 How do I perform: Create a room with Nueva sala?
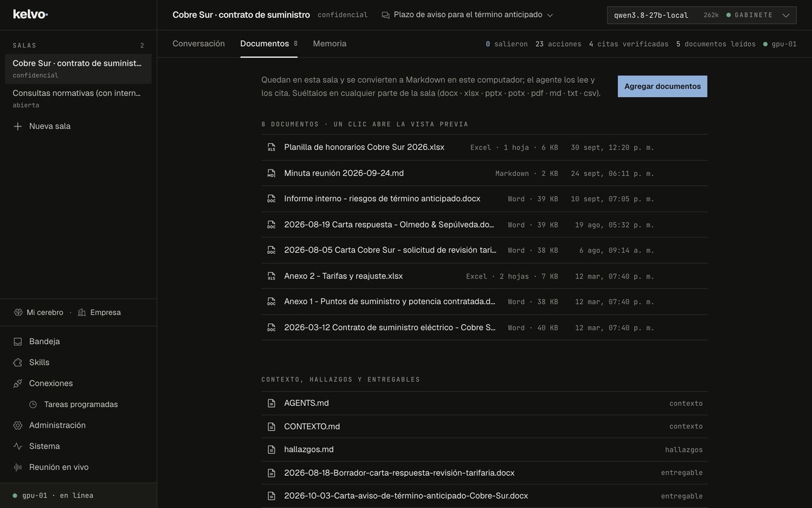click(x=78, y=126)
